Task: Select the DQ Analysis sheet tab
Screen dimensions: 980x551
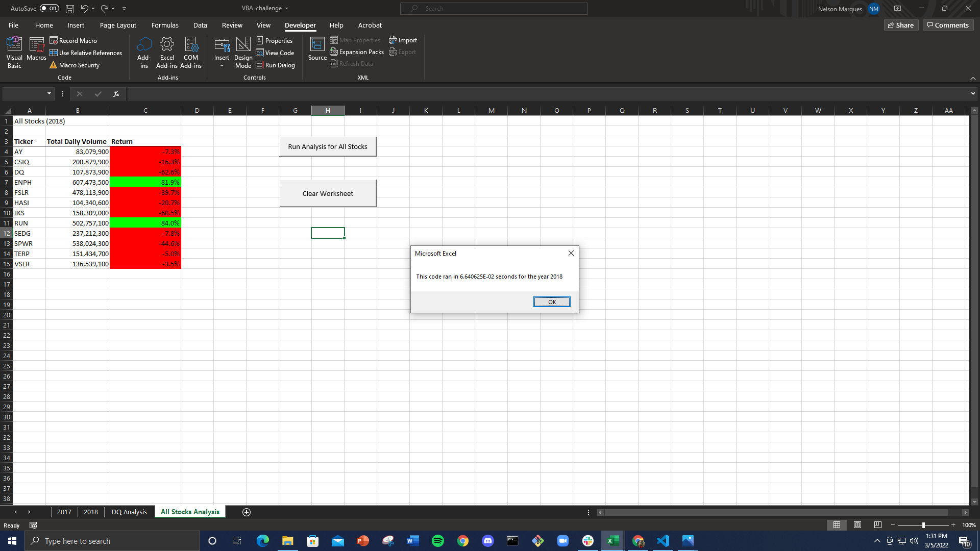Action: click(x=129, y=512)
